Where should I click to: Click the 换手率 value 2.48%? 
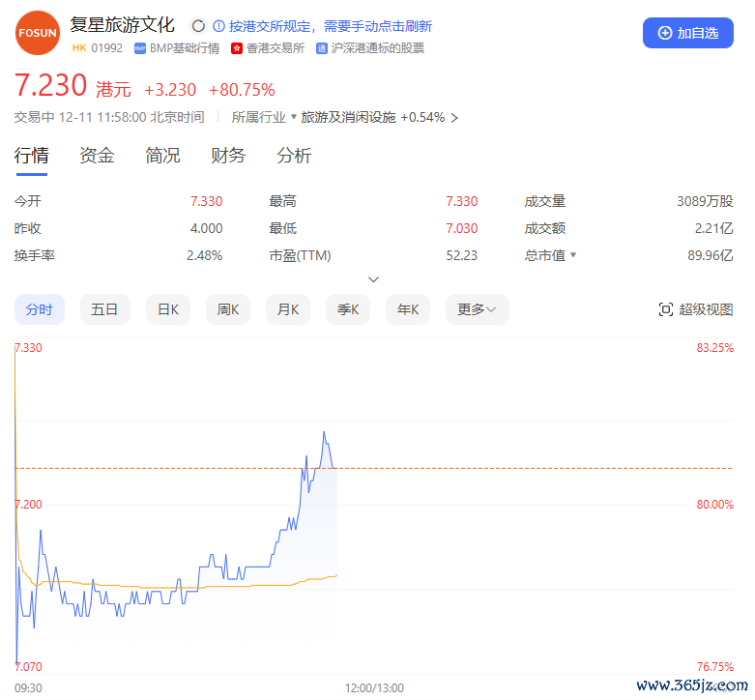205,255
